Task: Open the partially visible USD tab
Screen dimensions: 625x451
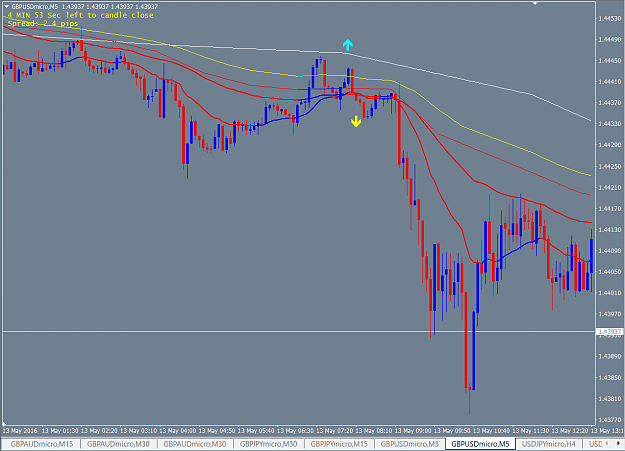Action: [596, 444]
